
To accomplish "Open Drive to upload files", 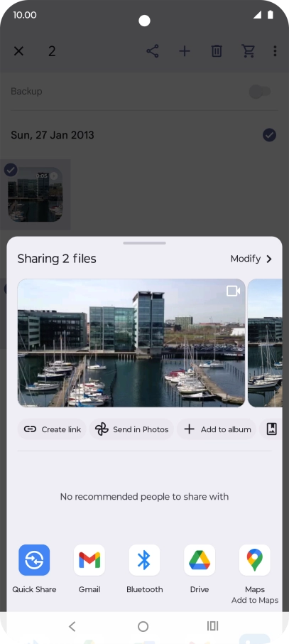I will click(x=200, y=560).
